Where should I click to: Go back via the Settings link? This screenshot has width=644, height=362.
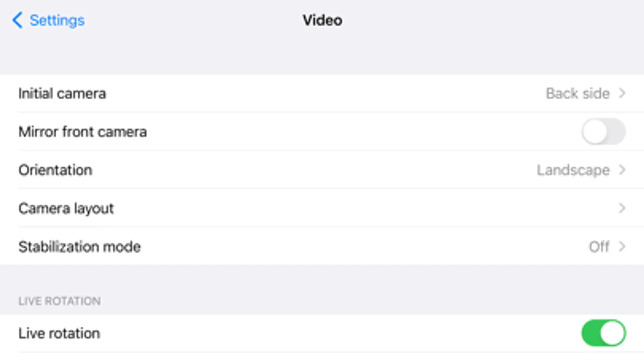57,20
